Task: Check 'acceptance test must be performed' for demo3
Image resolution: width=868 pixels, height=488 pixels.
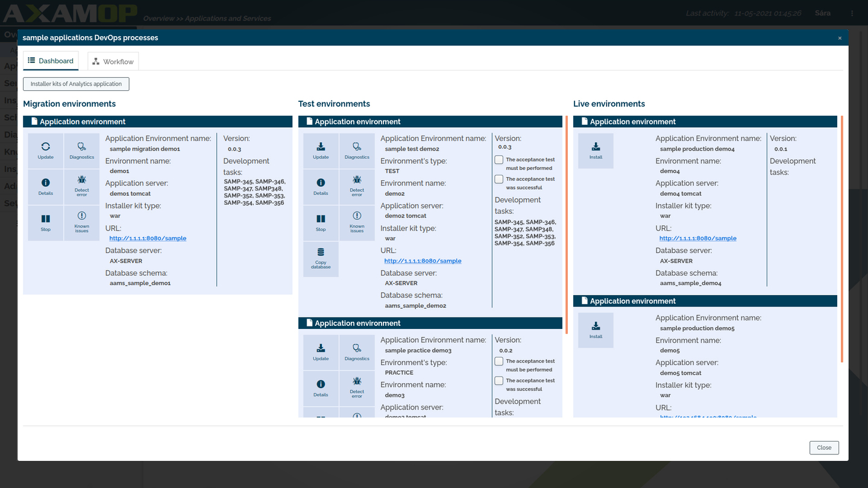Action: [x=499, y=361]
